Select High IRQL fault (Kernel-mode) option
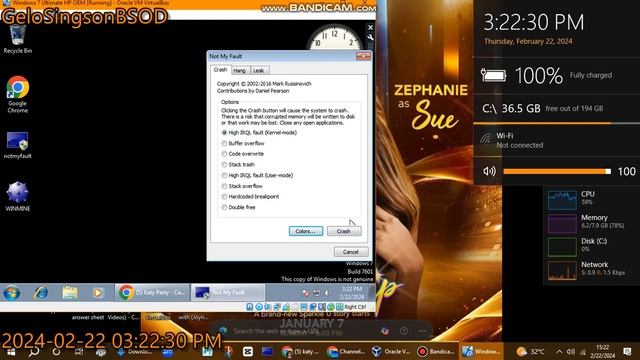Viewport: 640px width, 360px height. [259, 133]
